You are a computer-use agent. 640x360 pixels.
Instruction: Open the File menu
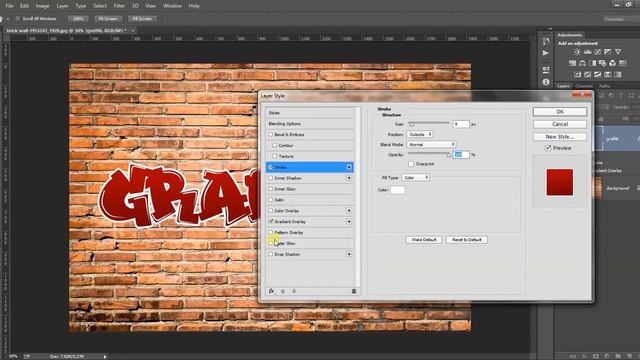click(x=9, y=6)
